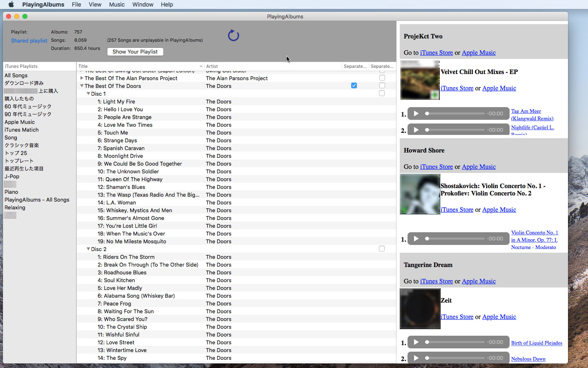Click iTunes Playlists sidebar header

[x=39, y=66]
